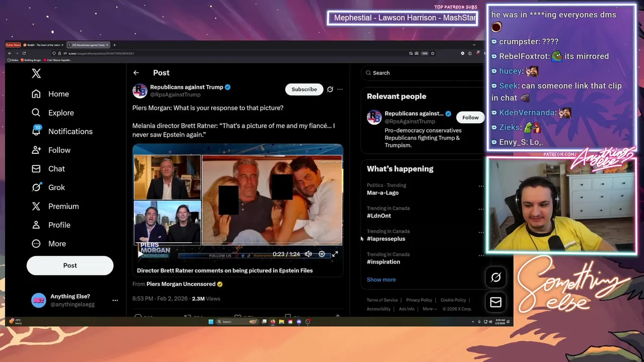This screenshot has width=644, height=362.
Task: Open Firefox from the Windows taskbar
Action: 273,322
